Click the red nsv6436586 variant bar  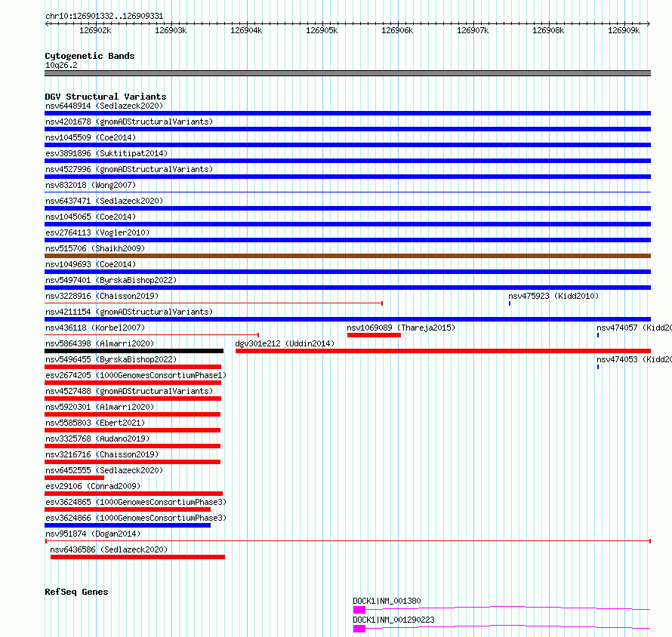[x=137, y=557]
